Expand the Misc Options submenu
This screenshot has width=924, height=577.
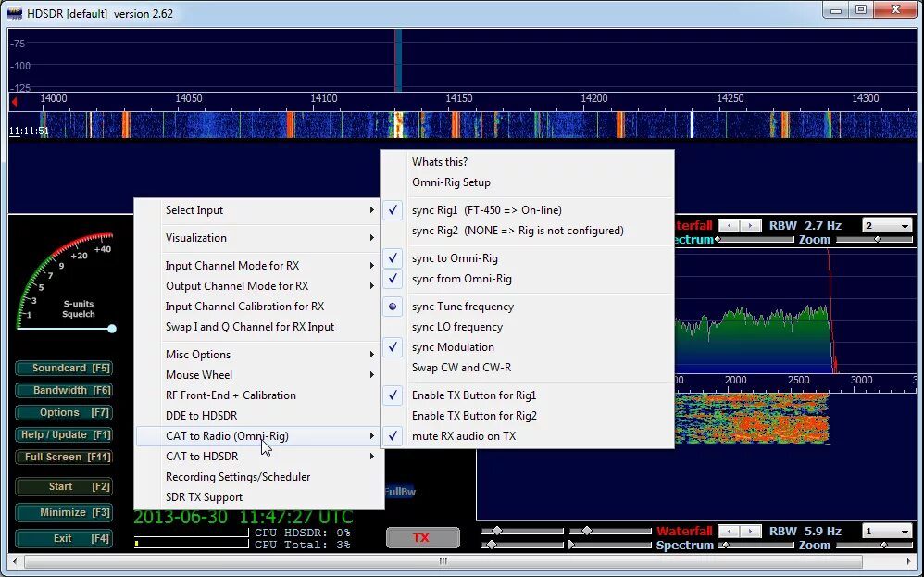click(258, 354)
